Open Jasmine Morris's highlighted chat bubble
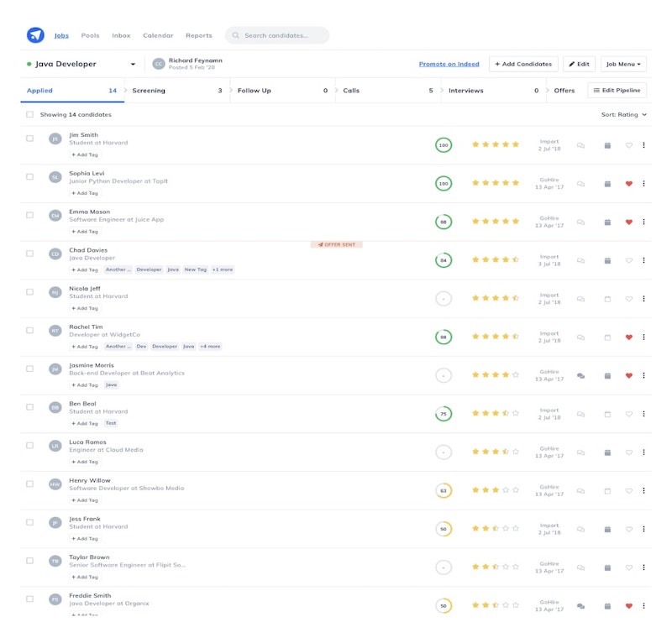Image resolution: width=672 pixels, height=638 pixels. click(579, 374)
